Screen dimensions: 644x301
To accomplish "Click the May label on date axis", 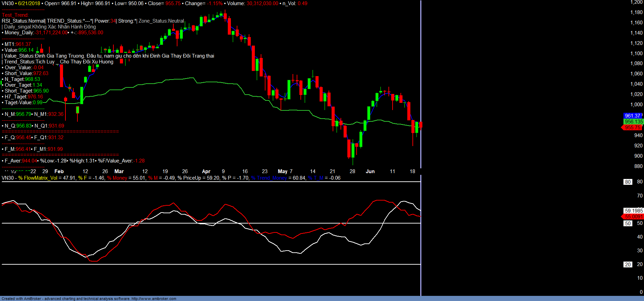I will coord(283,171).
